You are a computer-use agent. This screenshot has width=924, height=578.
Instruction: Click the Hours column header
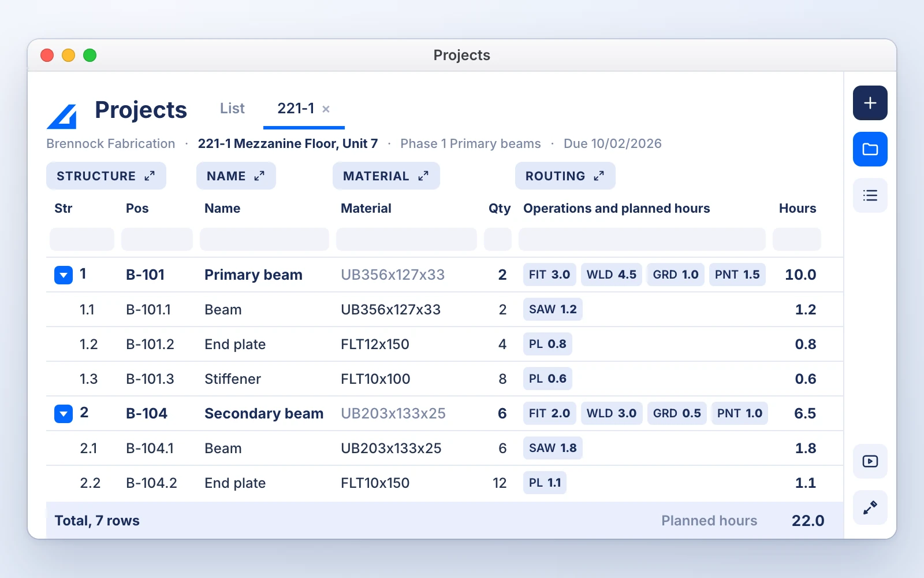(798, 208)
